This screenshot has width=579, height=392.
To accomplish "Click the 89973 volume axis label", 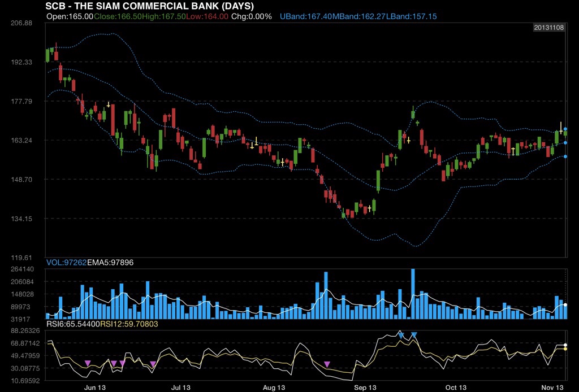I will pyautogui.click(x=20, y=307).
